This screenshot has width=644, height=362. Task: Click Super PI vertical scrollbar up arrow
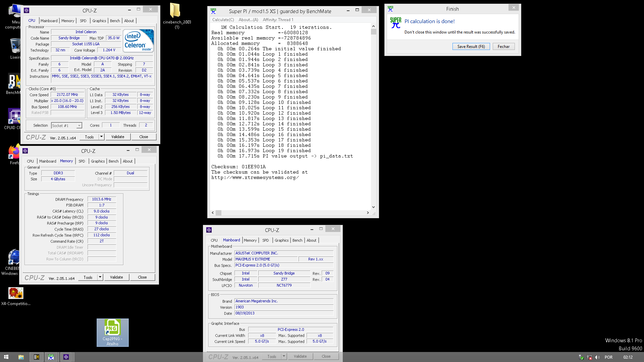pos(374,26)
